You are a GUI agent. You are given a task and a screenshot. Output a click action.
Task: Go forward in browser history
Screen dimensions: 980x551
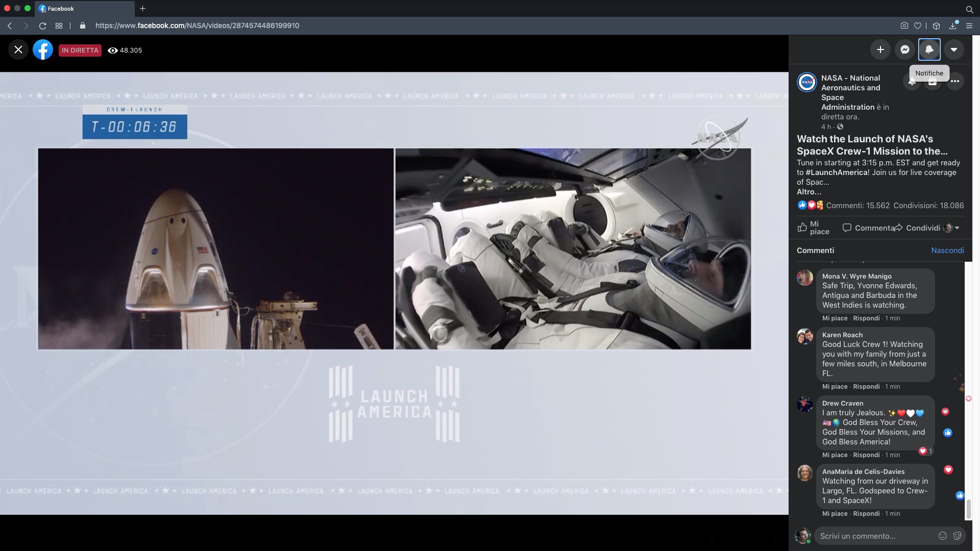pyautogui.click(x=26, y=26)
